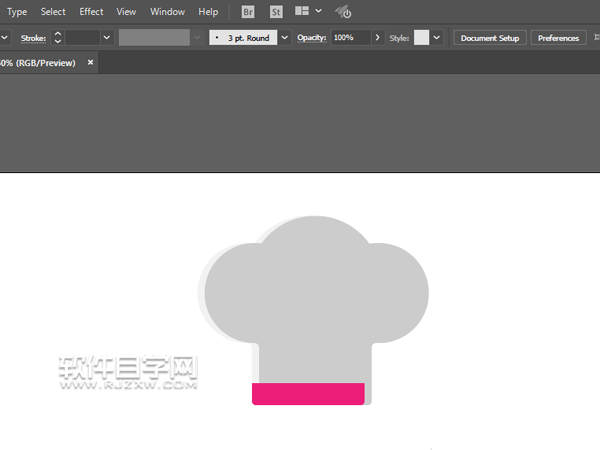The image size is (600, 450).
Task: Click the Style swatch box
Action: (x=421, y=38)
